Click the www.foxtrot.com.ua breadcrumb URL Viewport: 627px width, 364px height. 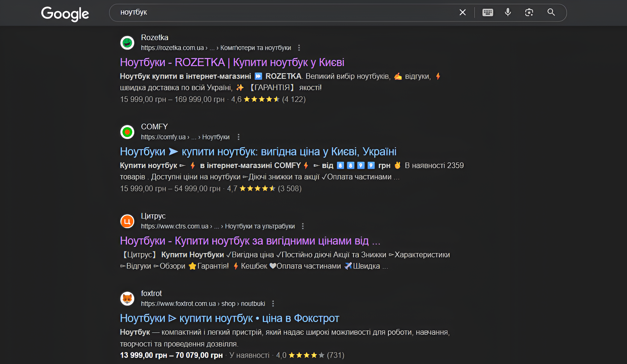pyautogui.click(x=203, y=304)
